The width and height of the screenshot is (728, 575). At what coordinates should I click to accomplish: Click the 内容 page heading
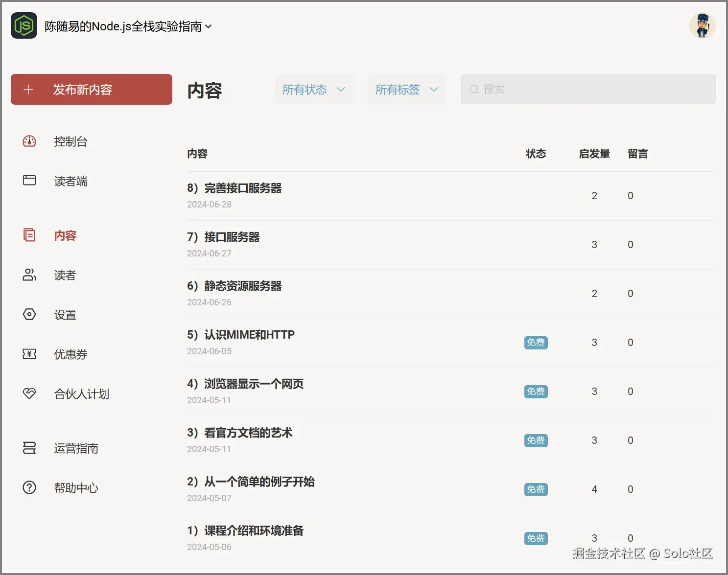tap(205, 91)
